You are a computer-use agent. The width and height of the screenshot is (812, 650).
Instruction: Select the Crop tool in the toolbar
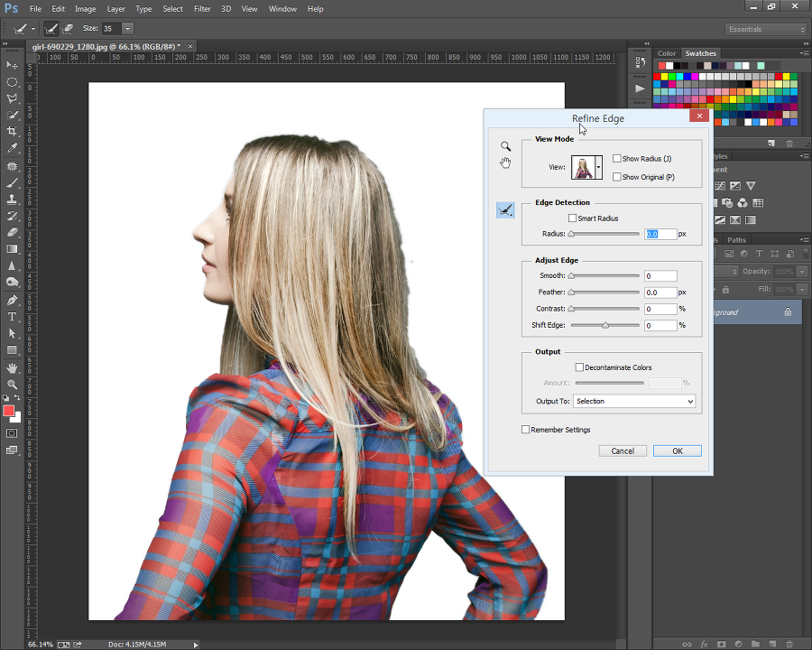click(12, 132)
